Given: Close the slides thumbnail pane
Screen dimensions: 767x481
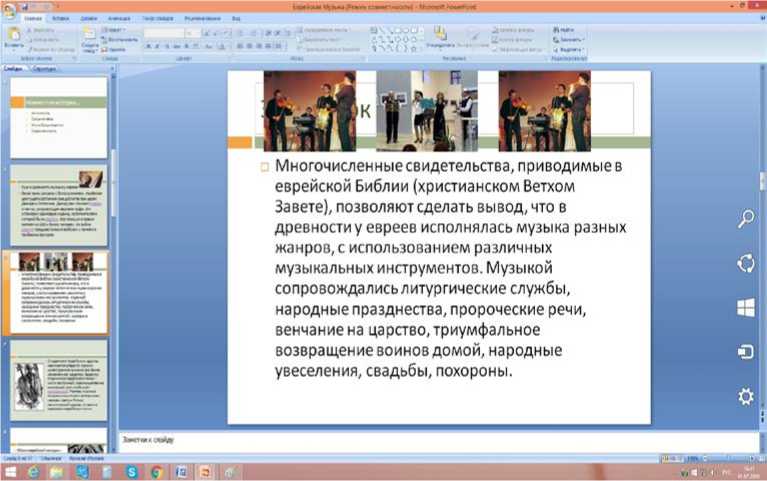Looking at the screenshot, I should tap(113, 69).
